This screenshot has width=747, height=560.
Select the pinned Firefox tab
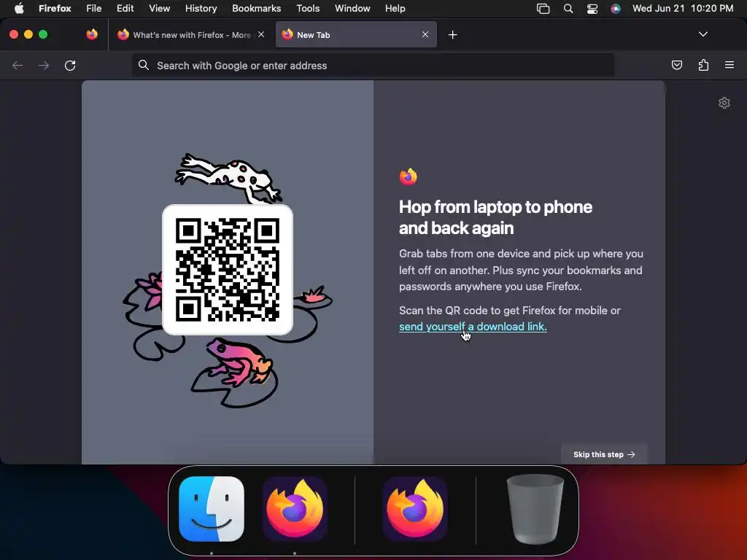(92, 34)
